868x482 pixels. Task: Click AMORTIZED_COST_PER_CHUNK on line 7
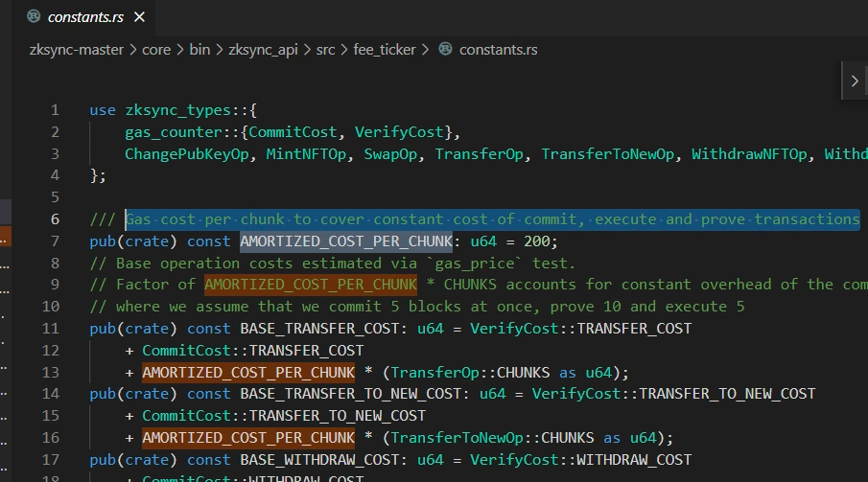[345, 241]
